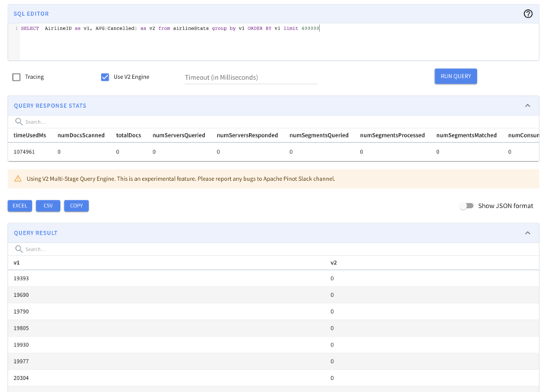Click the warning icon in the V2 engine notice
Image resolution: width=547 pixels, height=392 pixels.
click(18, 179)
